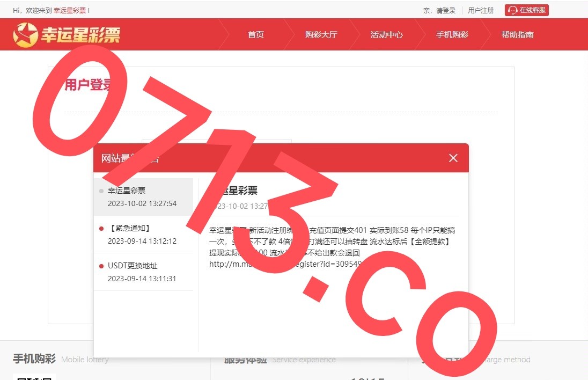
Task: Close the 网站最新公告 popup
Action: pyautogui.click(x=453, y=158)
